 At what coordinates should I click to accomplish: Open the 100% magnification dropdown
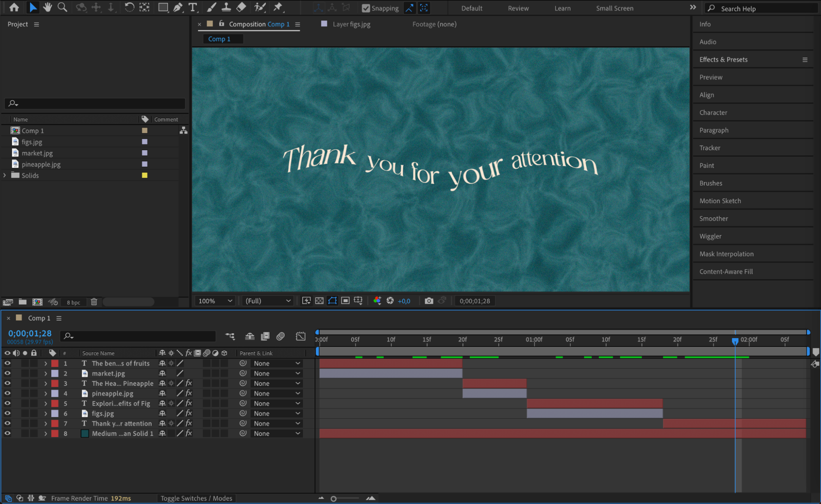point(215,301)
